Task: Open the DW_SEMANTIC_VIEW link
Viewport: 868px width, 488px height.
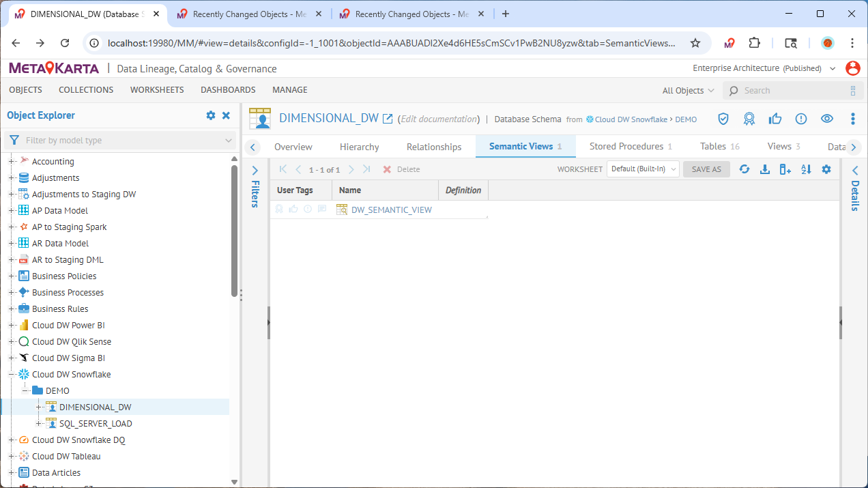Action: point(391,210)
